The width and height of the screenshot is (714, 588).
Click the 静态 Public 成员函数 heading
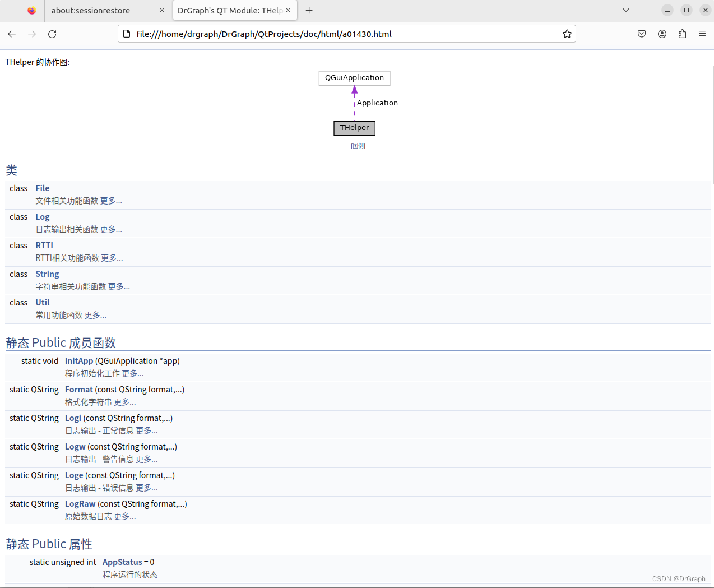[x=61, y=342]
